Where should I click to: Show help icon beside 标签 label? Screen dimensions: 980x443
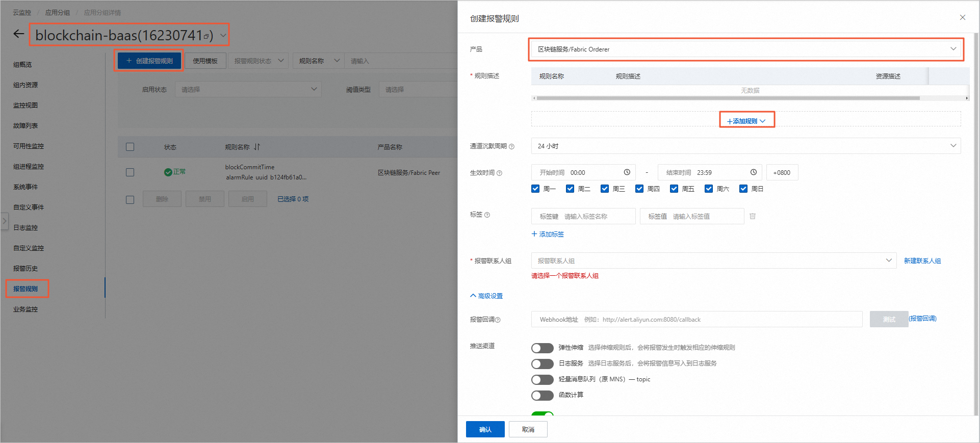[487, 215]
